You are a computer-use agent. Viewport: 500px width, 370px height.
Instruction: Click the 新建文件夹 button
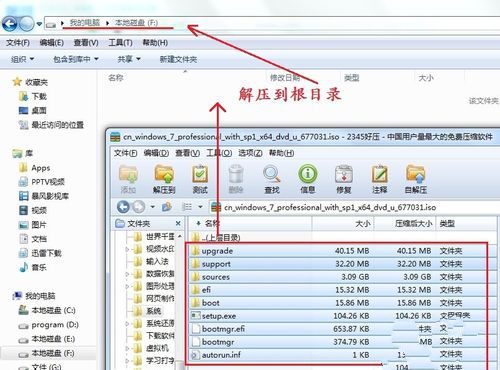click(178, 59)
